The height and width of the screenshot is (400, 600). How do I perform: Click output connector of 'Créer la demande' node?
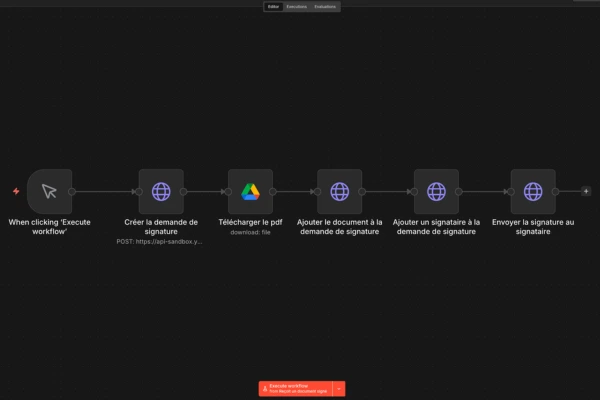[184, 191]
